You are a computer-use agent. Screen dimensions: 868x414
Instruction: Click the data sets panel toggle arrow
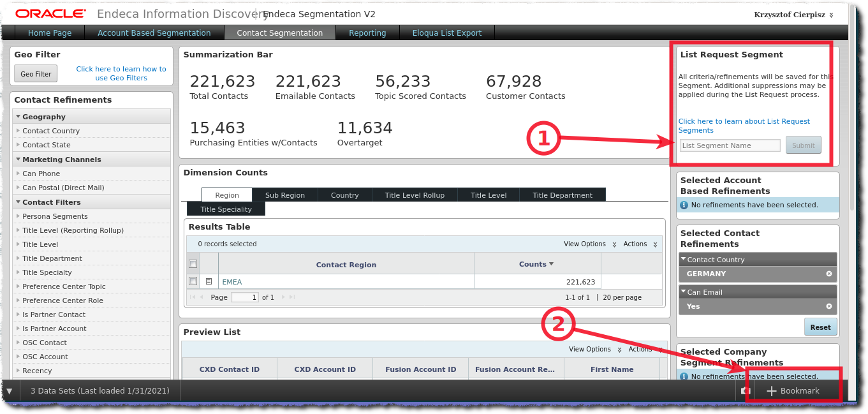[9, 391]
